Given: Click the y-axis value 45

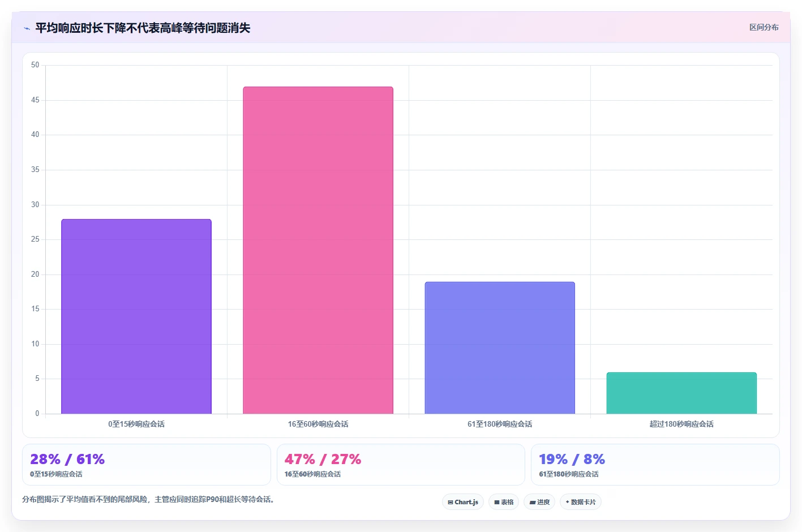Looking at the screenshot, I should click(x=35, y=100).
